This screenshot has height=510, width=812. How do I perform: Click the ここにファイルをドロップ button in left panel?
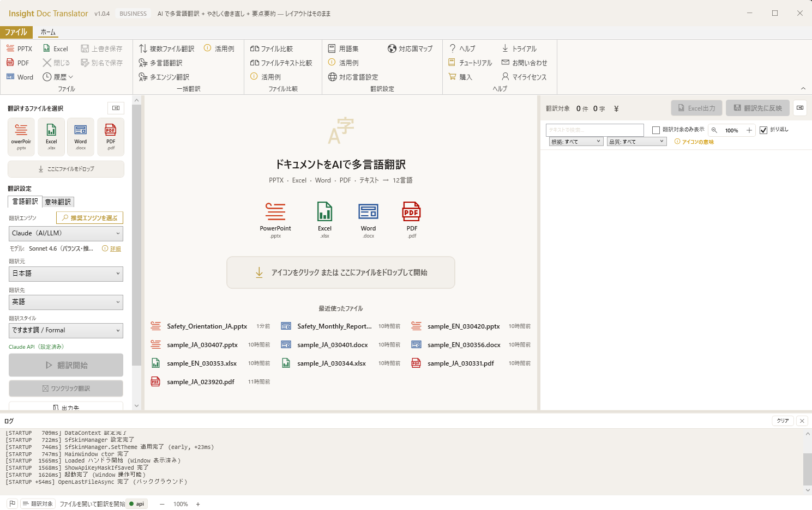point(66,169)
